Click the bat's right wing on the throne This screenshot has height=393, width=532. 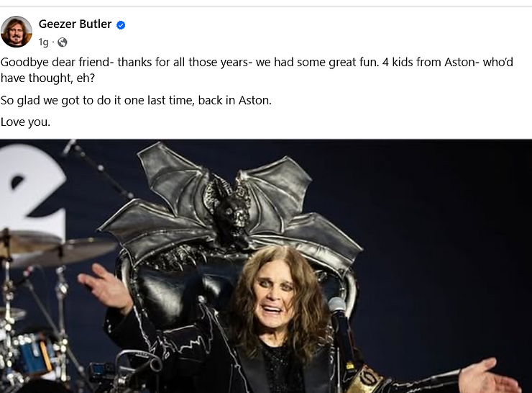(302, 205)
